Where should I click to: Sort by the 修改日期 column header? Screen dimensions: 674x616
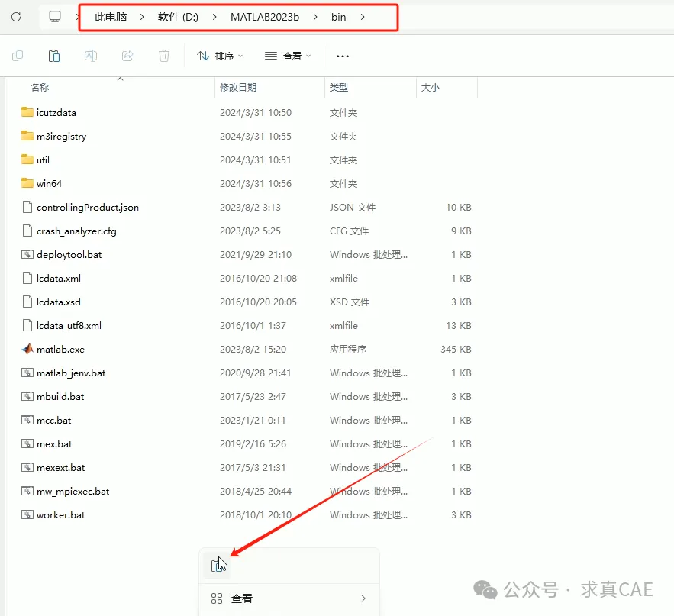238,87
